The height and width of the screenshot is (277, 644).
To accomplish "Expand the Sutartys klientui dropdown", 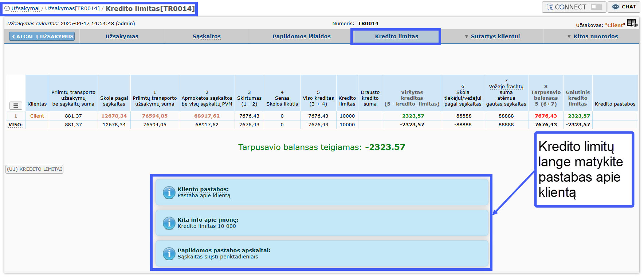I will coord(492,36).
